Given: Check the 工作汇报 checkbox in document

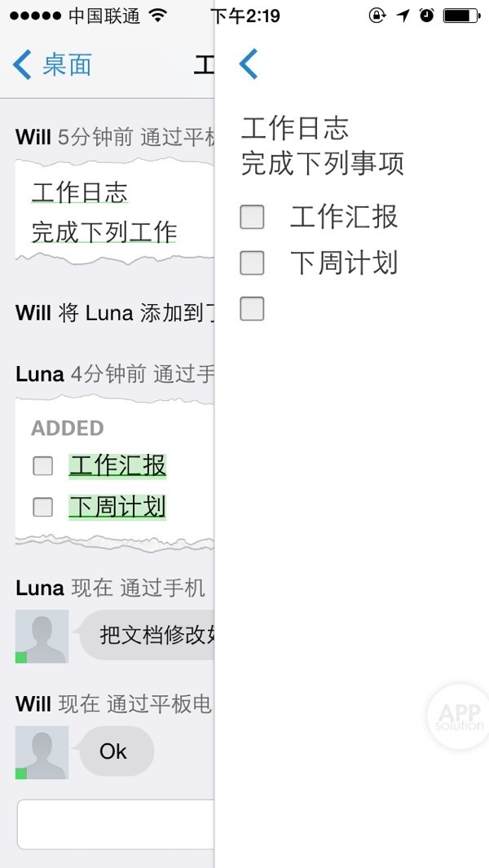Looking at the screenshot, I should pos(252,217).
